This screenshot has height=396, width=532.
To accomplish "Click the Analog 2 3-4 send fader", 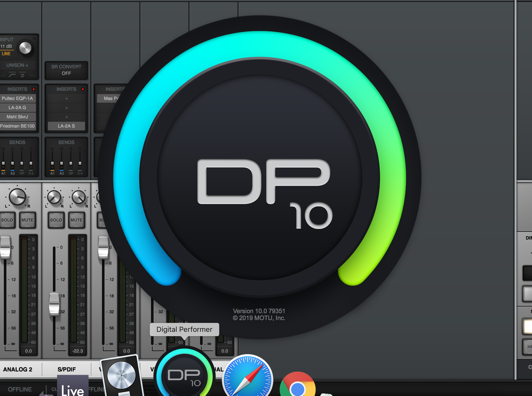I will (x=31, y=163).
